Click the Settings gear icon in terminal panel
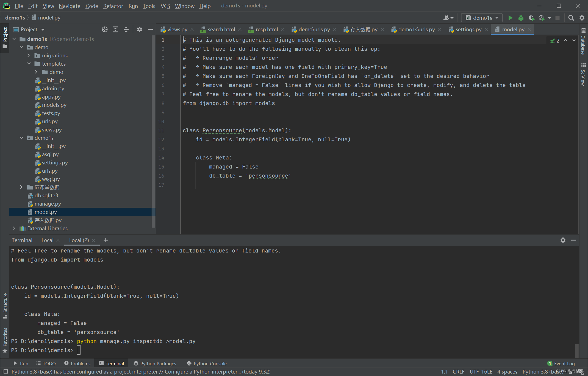This screenshot has height=376, width=588. [x=563, y=240]
